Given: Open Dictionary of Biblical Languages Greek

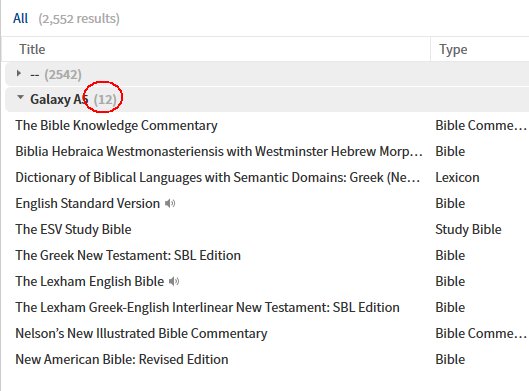Looking at the screenshot, I should [218, 177].
